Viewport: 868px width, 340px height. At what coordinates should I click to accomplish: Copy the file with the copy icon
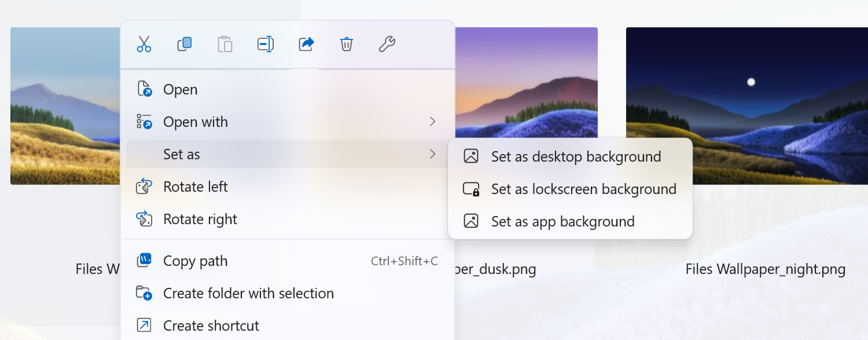click(184, 44)
